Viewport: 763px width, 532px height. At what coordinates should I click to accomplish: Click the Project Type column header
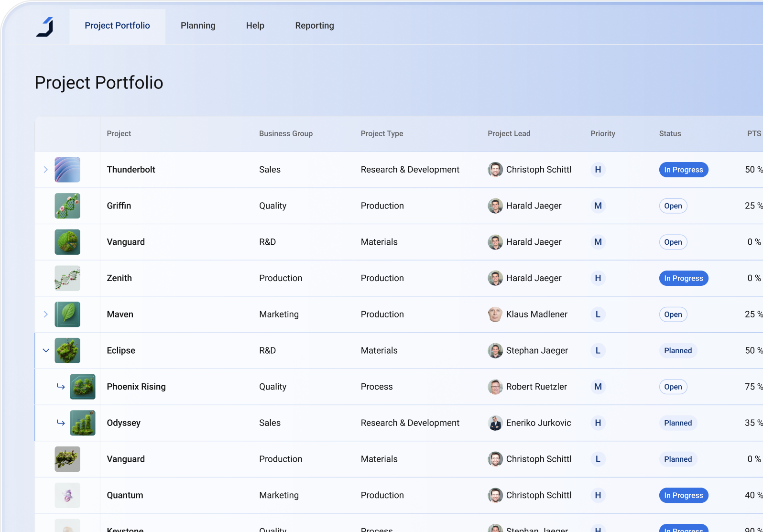(382, 134)
